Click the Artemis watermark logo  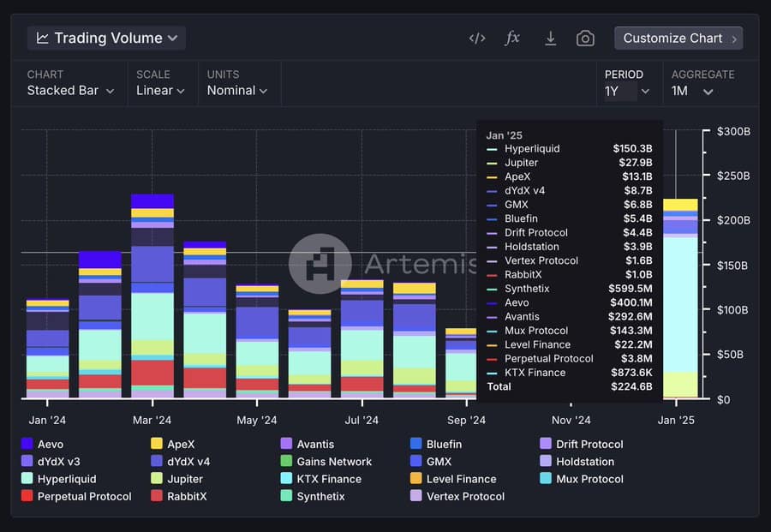point(319,264)
